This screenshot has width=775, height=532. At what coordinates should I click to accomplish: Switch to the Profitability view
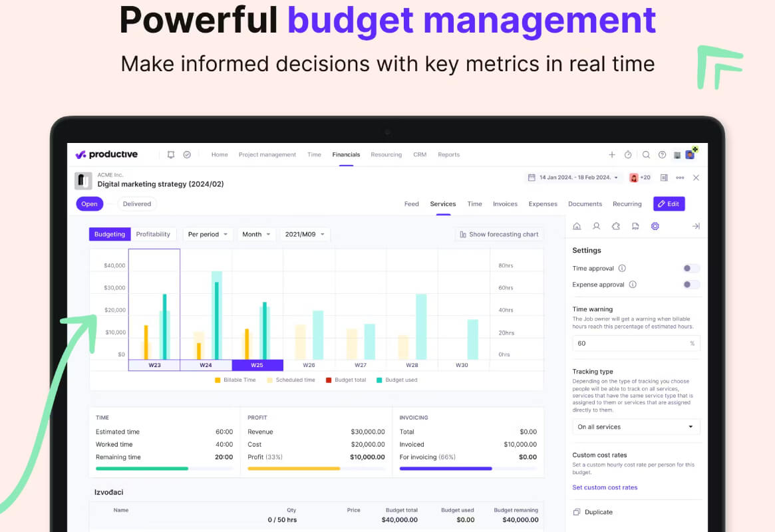pyautogui.click(x=153, y=234)
